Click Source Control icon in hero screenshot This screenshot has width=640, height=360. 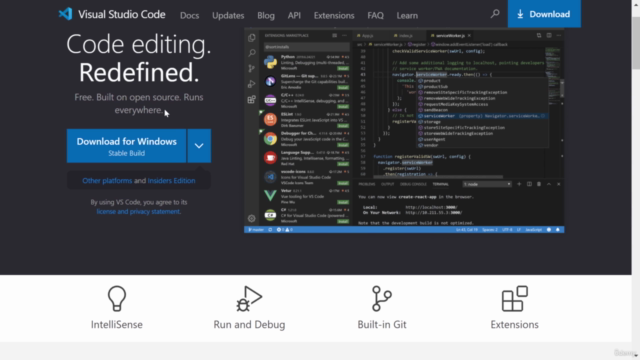pos(252,69)
